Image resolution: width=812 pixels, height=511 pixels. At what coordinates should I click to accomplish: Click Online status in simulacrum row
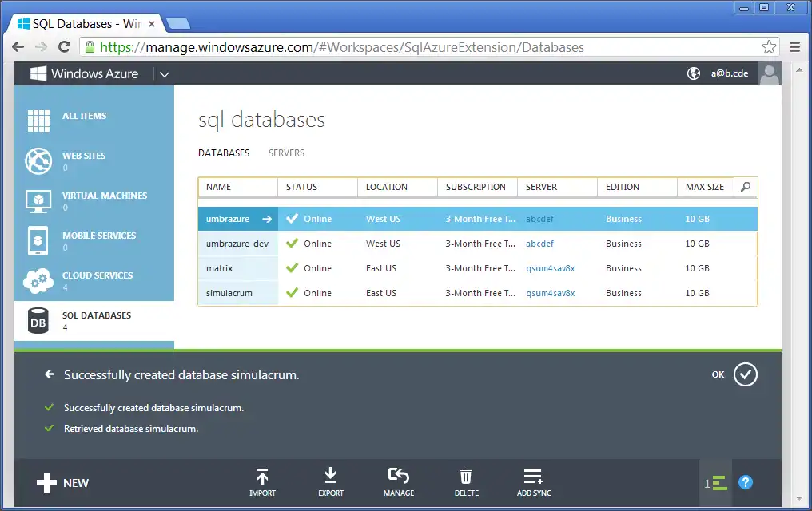tap(317, 293)
